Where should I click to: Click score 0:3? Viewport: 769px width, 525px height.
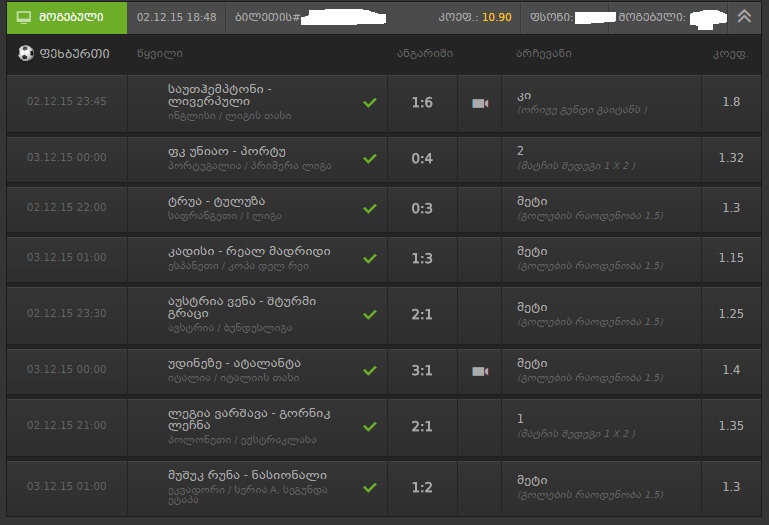click(422, 208)
